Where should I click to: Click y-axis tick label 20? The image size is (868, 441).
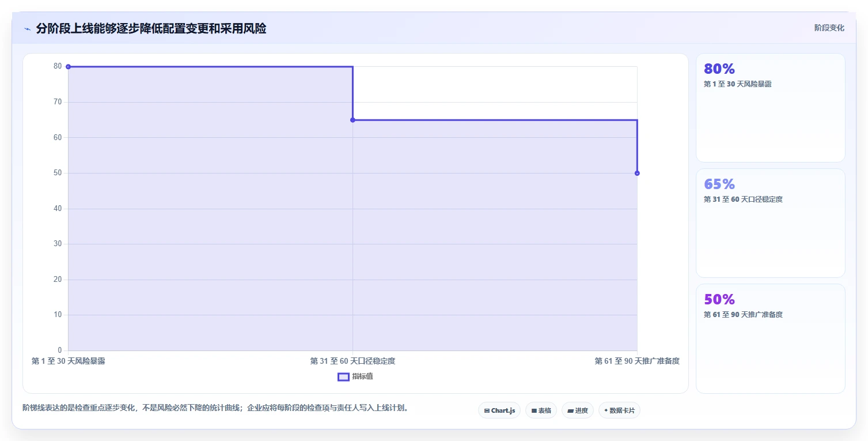pos(58,280)
